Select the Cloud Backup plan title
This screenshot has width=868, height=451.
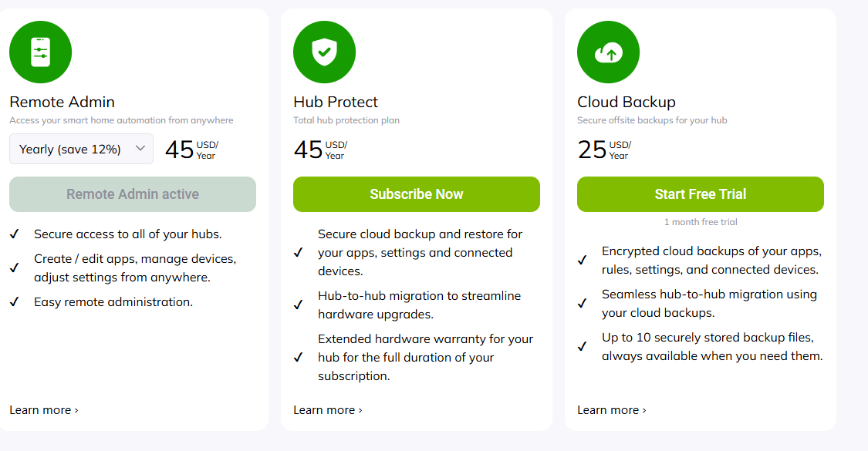coord(626,102)
